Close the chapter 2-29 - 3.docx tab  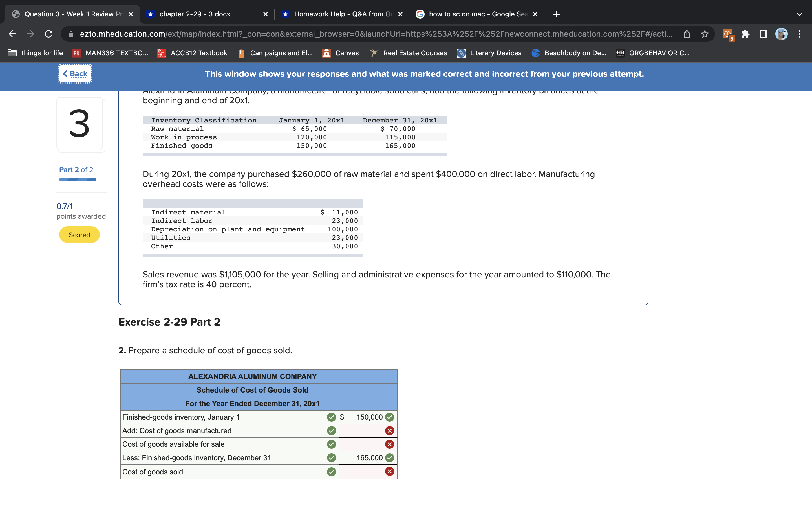click(265, 14)
